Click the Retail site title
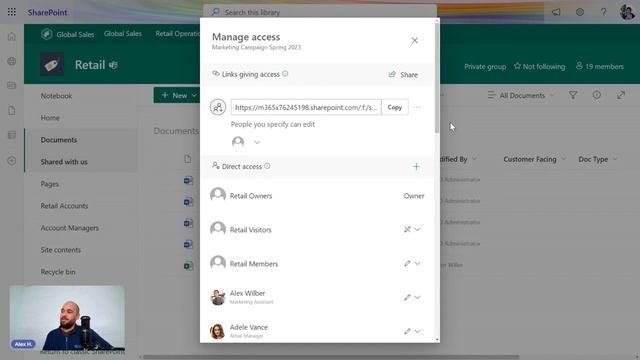Image resolution: width=640 pixels, height=360 pixels. pos(90,65)
